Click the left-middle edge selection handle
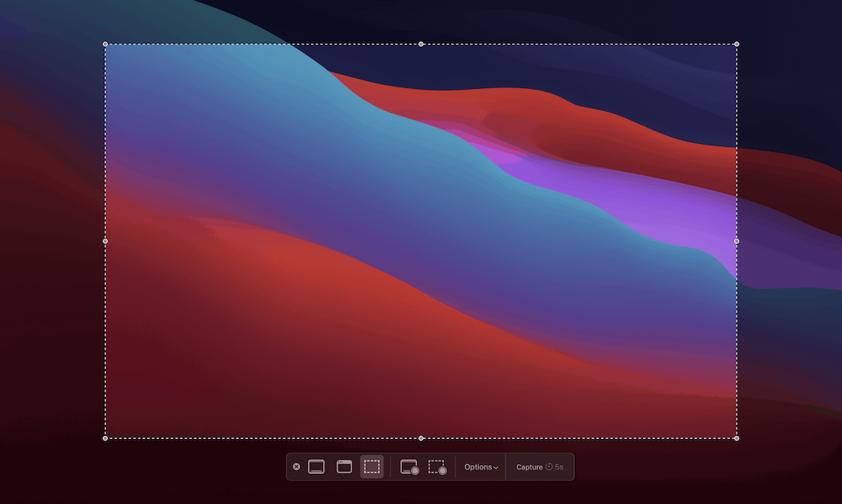842x504 pixels. click(106, 241)
